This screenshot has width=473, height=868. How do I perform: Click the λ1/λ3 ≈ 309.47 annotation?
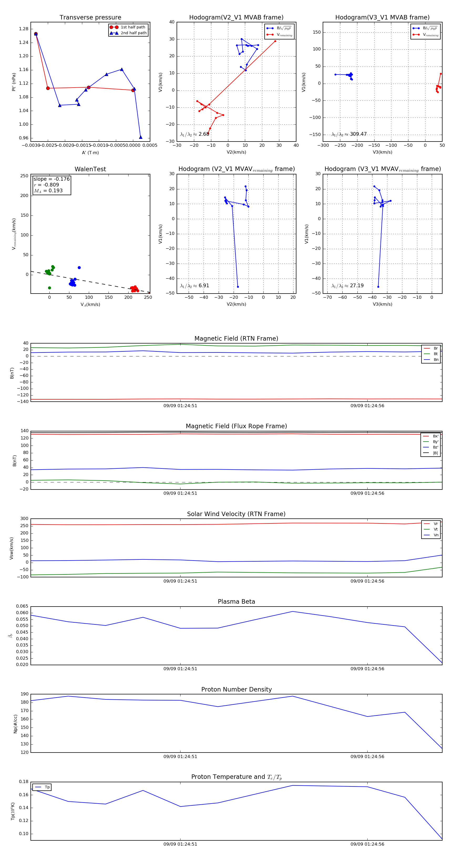[349, 134]
